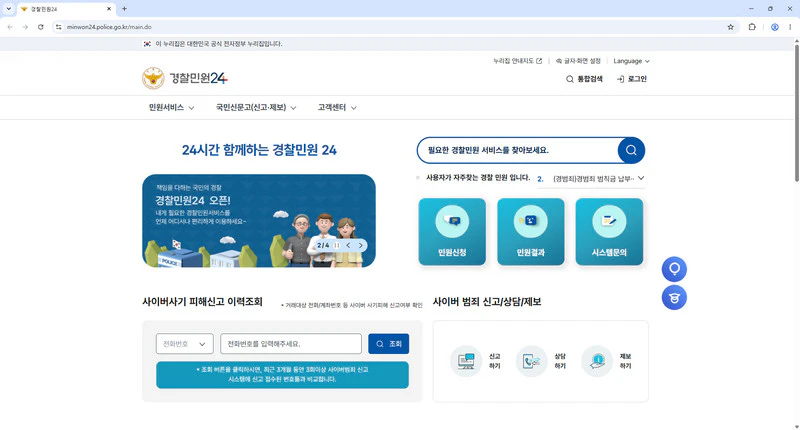800x430 pixels.
Task: Open the browser extensions puzzle icon
Action: (752, 27)
